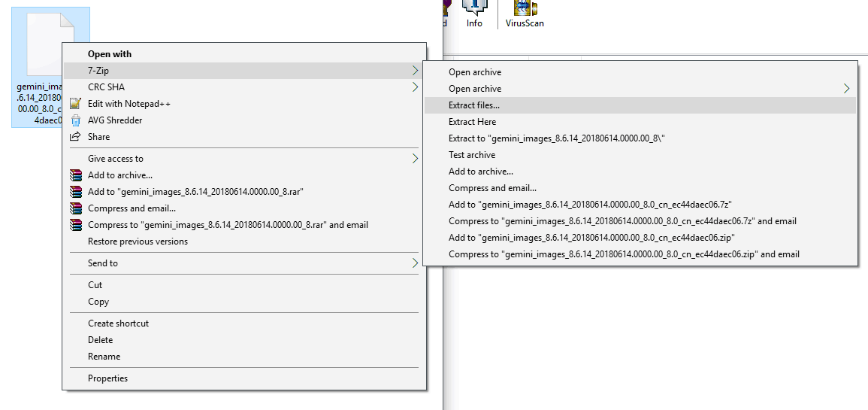Click WinRAR icon beside Compress and email...
868x410 pixels.
75,208
